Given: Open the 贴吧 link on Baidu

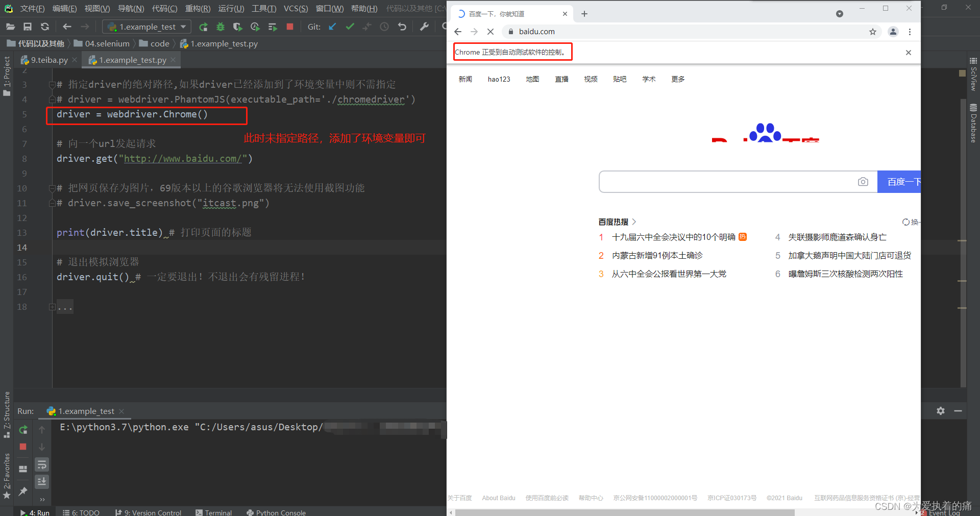Looking at the screenshot, I should pyautogui.click(x=620, y=79).
